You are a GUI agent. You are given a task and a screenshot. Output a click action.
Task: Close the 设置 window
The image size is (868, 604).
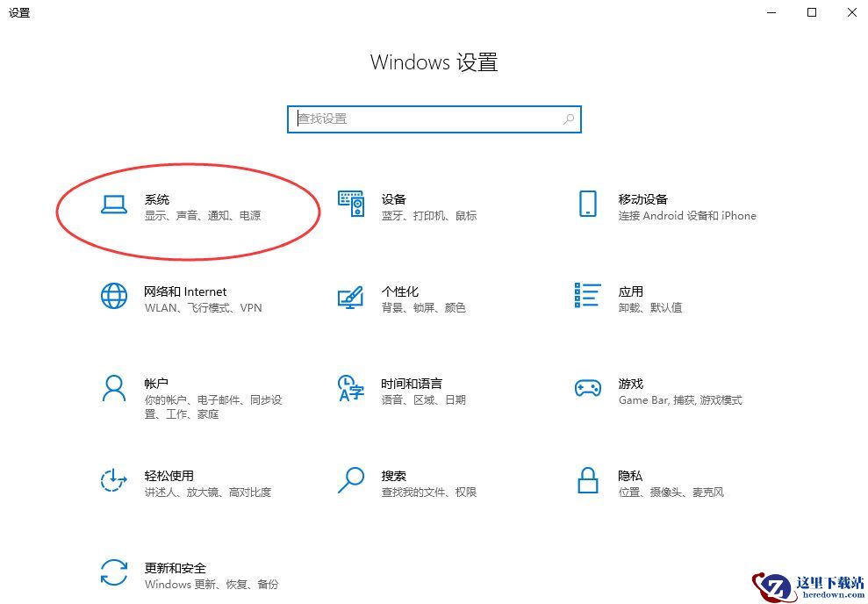852,12
